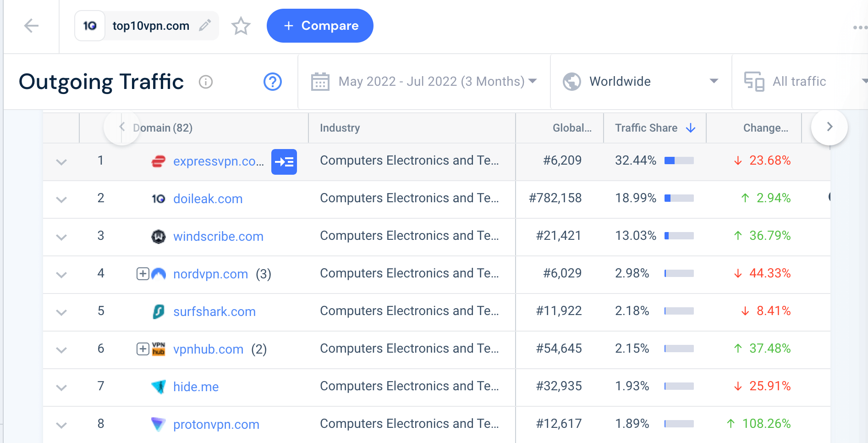Open the May 2022 - Jul 2022 date dropdown

[532, 81]
